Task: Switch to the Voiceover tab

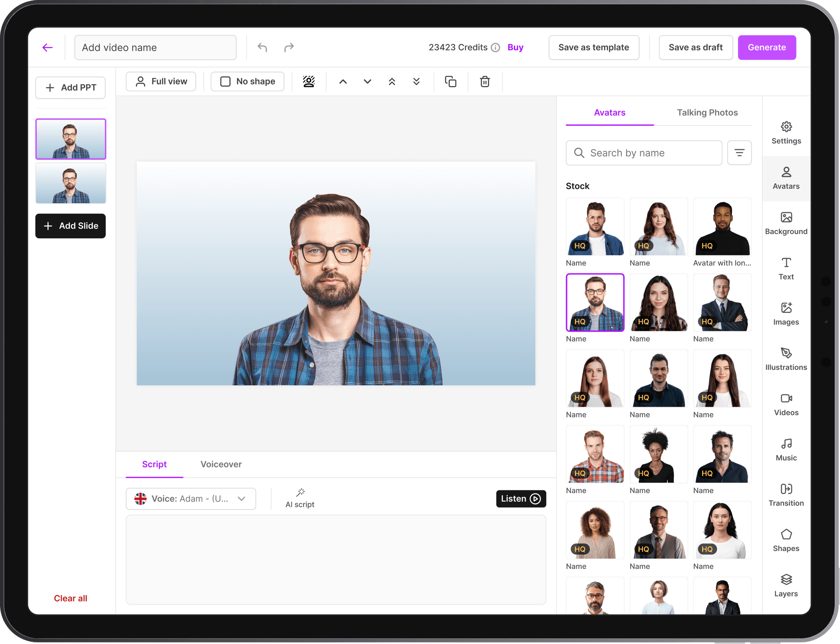Action: coord(221,464)
